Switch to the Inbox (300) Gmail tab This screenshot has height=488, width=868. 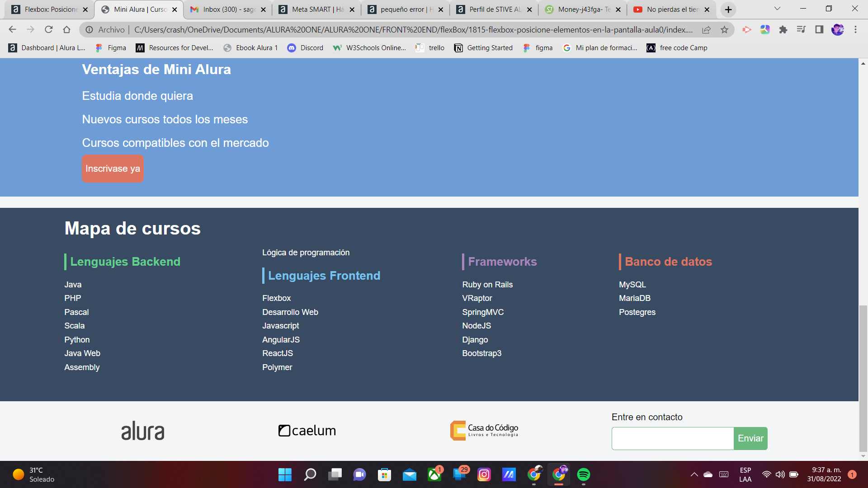pyautogui.click(x=229, y=9)
